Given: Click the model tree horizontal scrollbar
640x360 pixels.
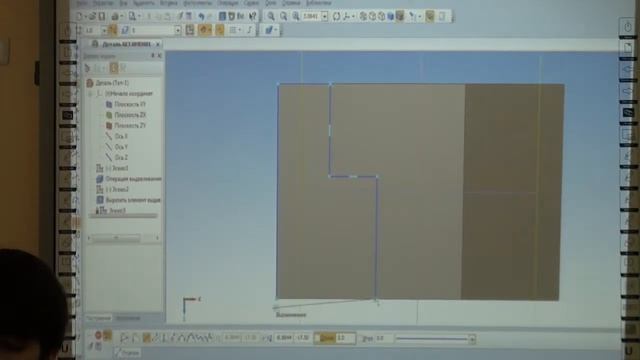Looking at the screenshot, I should pyautogui.click(x=123, y=238).
